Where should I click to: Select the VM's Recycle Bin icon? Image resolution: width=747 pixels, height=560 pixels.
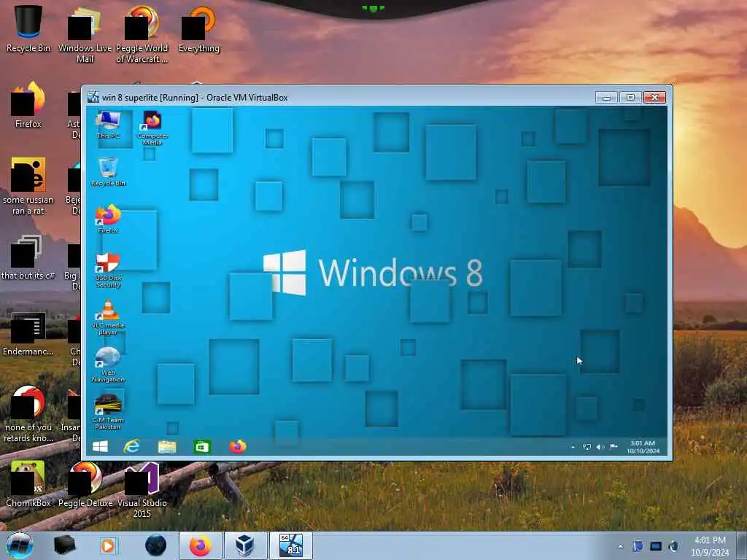click(x=108, y=172)
